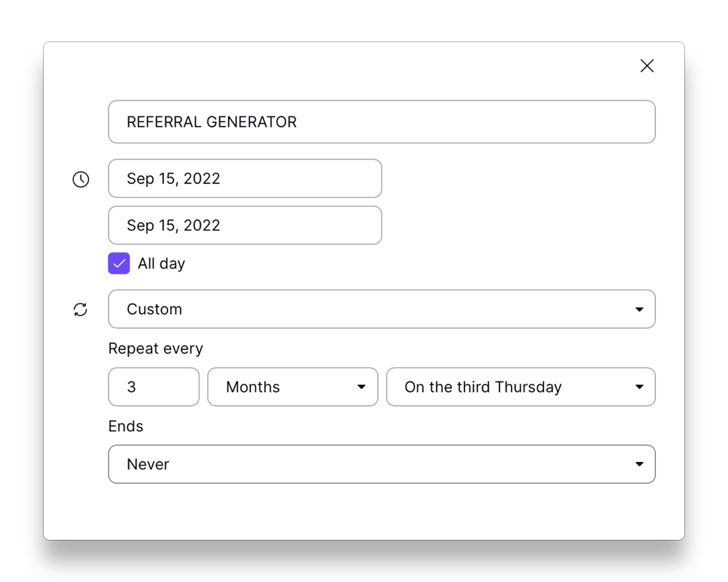
Task: Close the event dialog with the X
Action: tap(646, 65)
